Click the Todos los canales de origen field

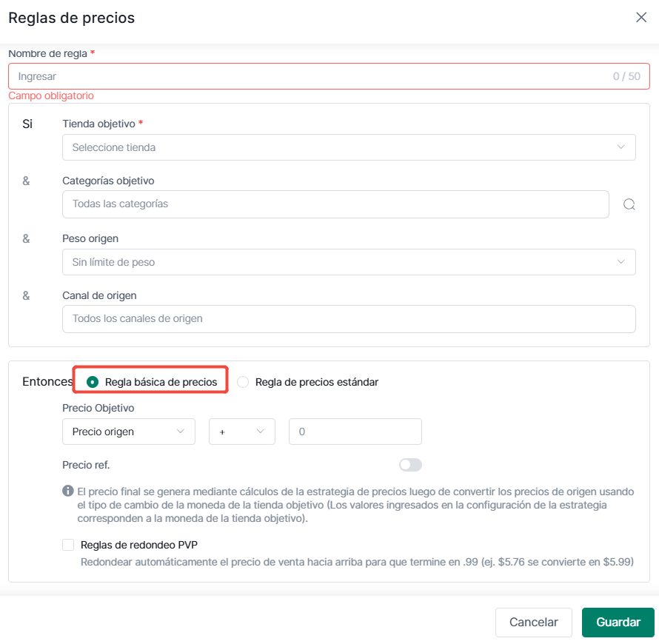(349, 319)
